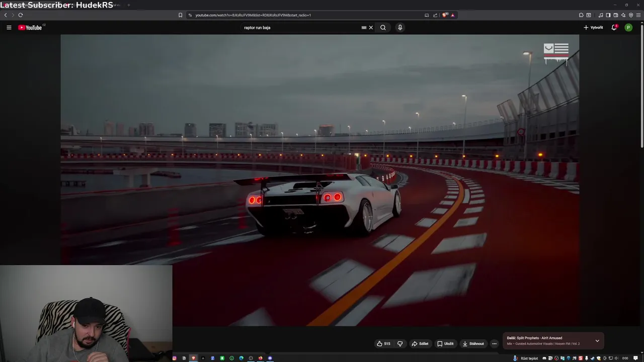Go to the YouTube home logo
The width and height of the screenshot is (644, 362).
click(31, 28)
